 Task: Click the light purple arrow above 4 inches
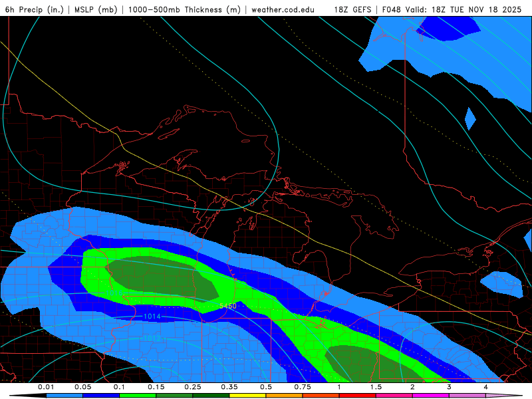pyautogui.click(x=504, y=396)
